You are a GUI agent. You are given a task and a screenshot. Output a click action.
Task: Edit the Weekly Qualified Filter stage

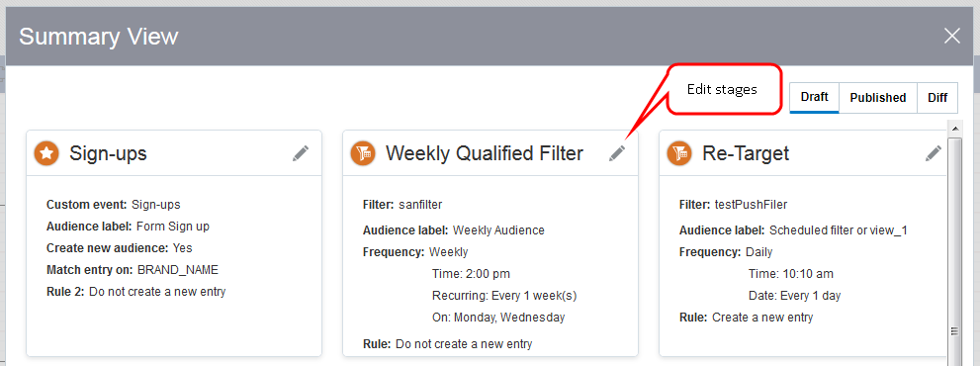tap(617, 153)
